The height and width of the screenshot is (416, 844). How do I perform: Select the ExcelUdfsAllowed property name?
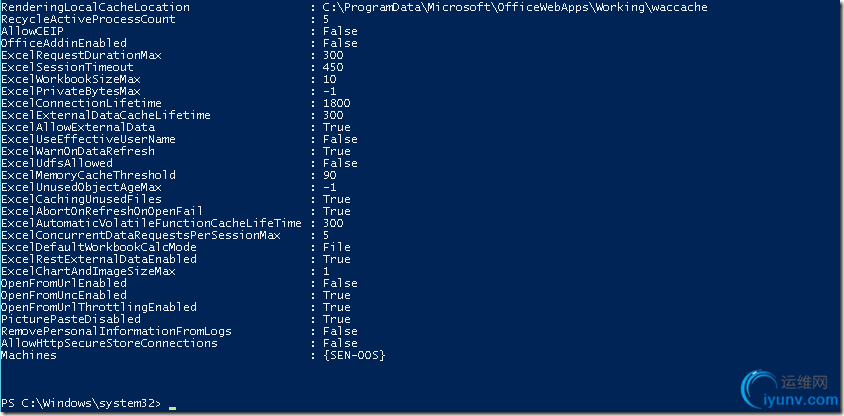57,163
